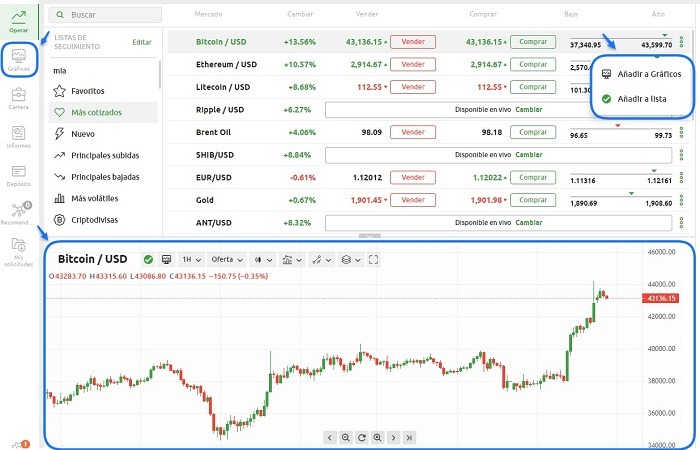The height and width of the screenshot is (450, 700).
Task: Click Vender for Ethereum / USD
Action: 413,64
